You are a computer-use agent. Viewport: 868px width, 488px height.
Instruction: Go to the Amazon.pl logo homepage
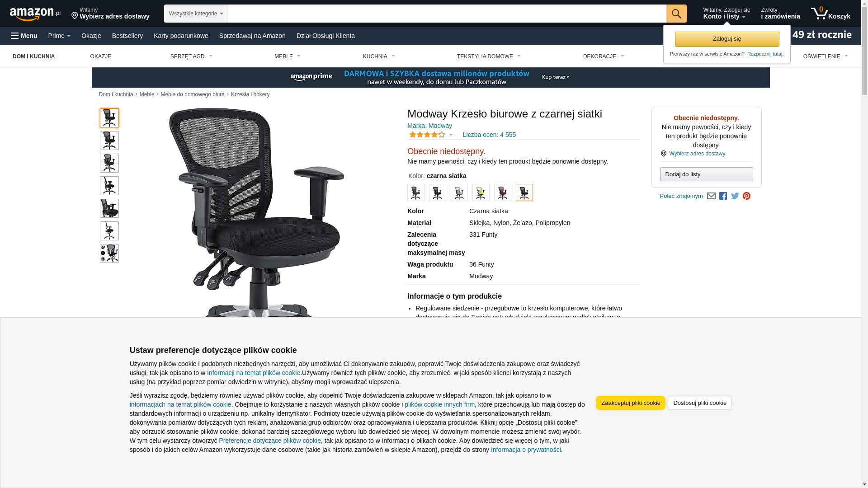pyautogui.click(x=35, y=14)
